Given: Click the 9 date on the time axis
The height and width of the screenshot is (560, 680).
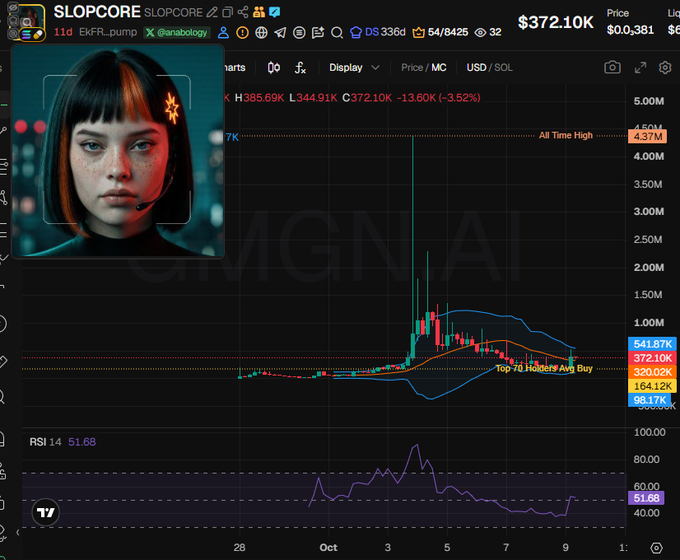Looking at the screenshot, I should coord(566,547).
